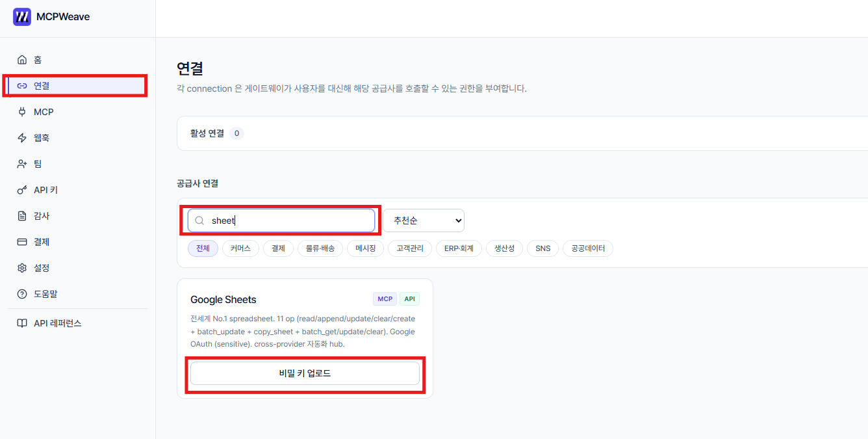Image resolution: width=868 pixels, height=439 pixels.
Task: Click the API badge on Google Sheets
Action: coord(409,299)
